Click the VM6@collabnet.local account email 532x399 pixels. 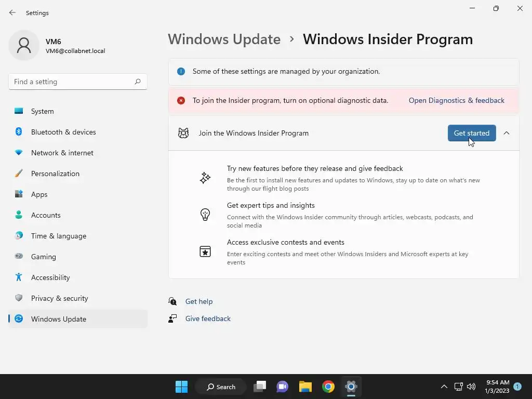pos(75,51)
